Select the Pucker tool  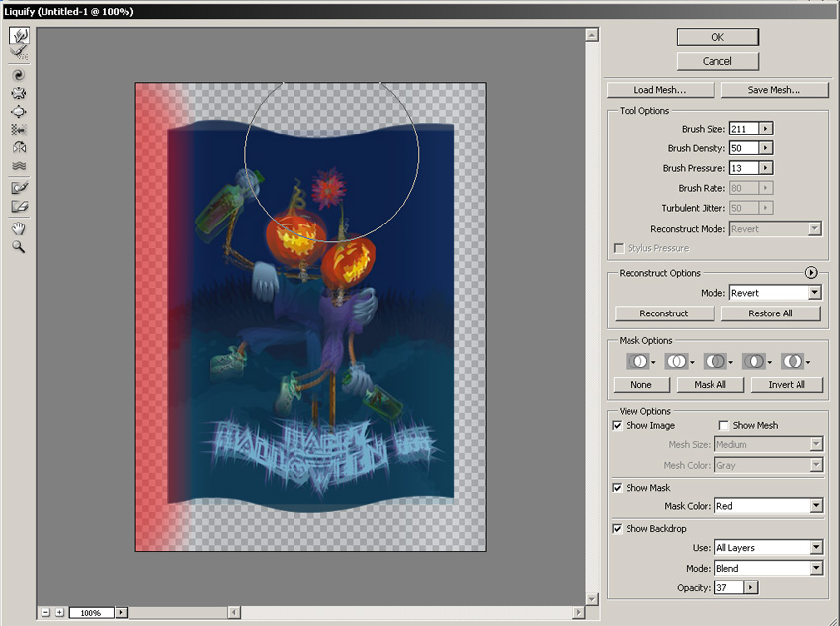pyautogui.click(x=19, y=93)
